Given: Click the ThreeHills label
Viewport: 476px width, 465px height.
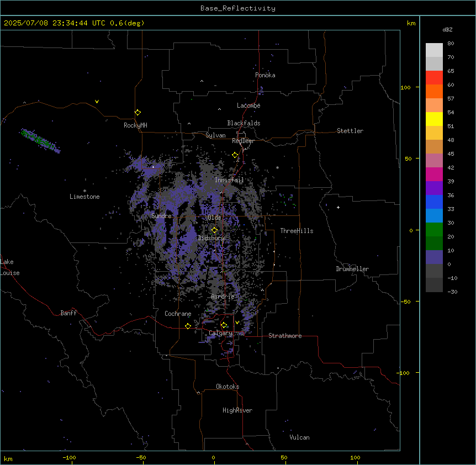Looking at the screenshot, I should (297, 231).
